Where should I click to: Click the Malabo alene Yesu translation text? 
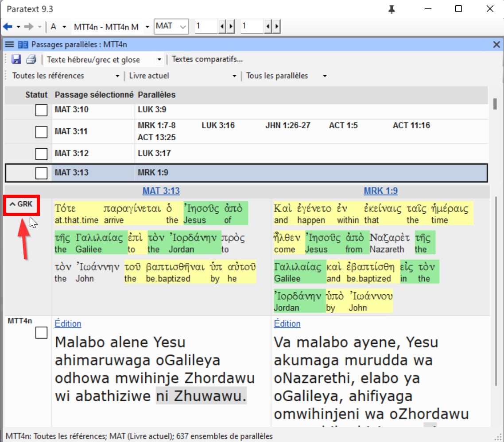pyautogui.click(x=120, y=342)
